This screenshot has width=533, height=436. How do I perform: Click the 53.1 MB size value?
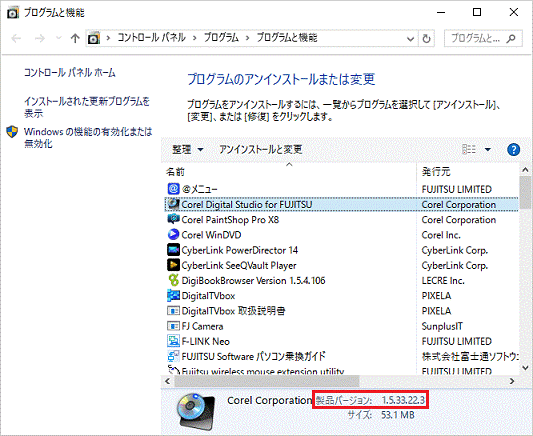coord(398,415)
